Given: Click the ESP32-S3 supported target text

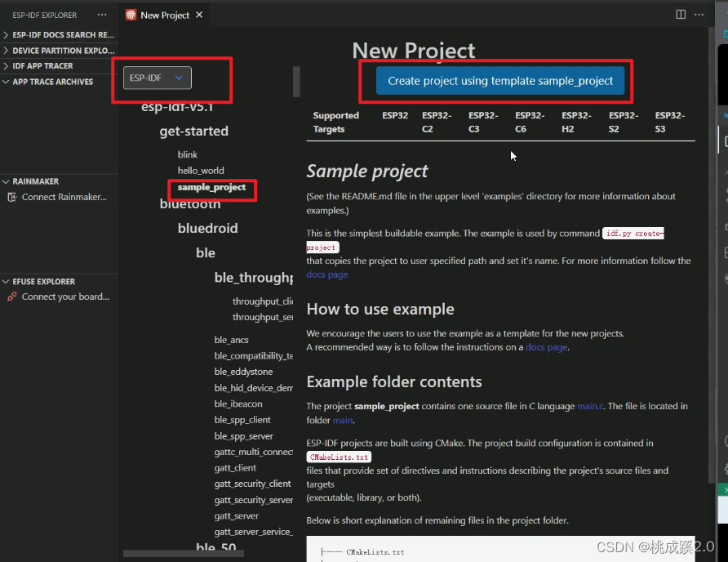Looking at the screenshot, I should pyautogui.click(x=669, y=122).
